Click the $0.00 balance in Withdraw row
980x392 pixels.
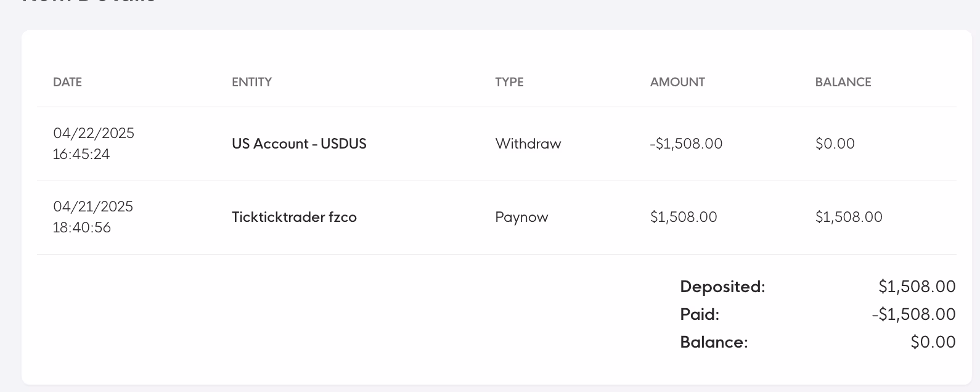pos(835,144)
